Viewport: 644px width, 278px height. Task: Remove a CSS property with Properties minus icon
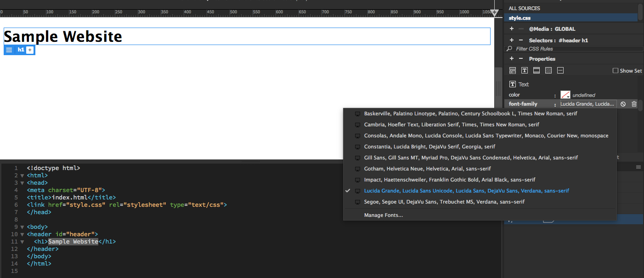click(521, 59)
